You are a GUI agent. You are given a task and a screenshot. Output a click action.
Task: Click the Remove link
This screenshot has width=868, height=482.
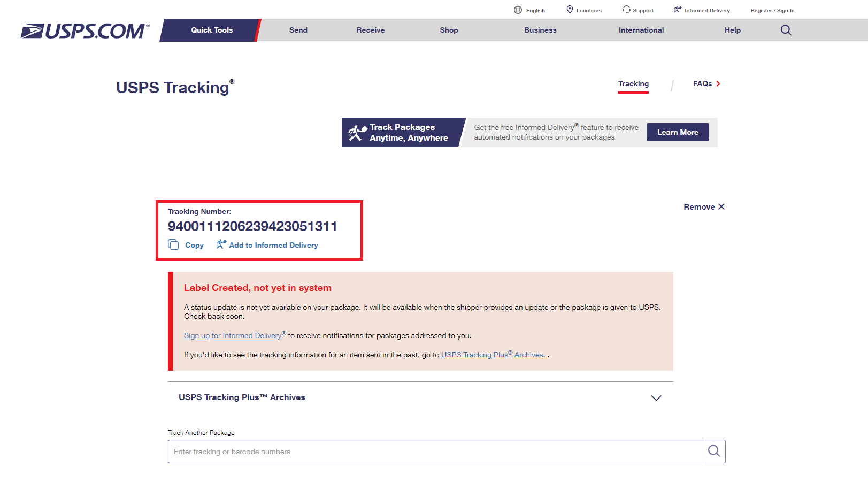click(699, 207)
